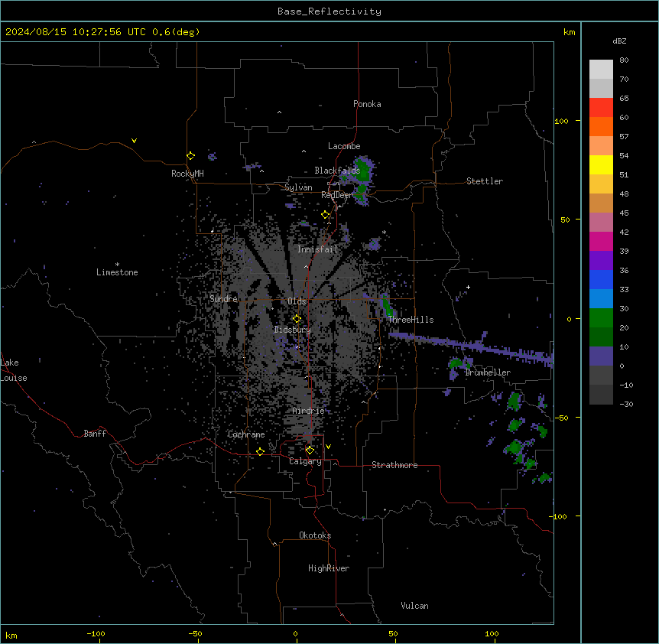659x644 pixels.
Task: Click the Limestone label
Action: [x=117, y=272]
